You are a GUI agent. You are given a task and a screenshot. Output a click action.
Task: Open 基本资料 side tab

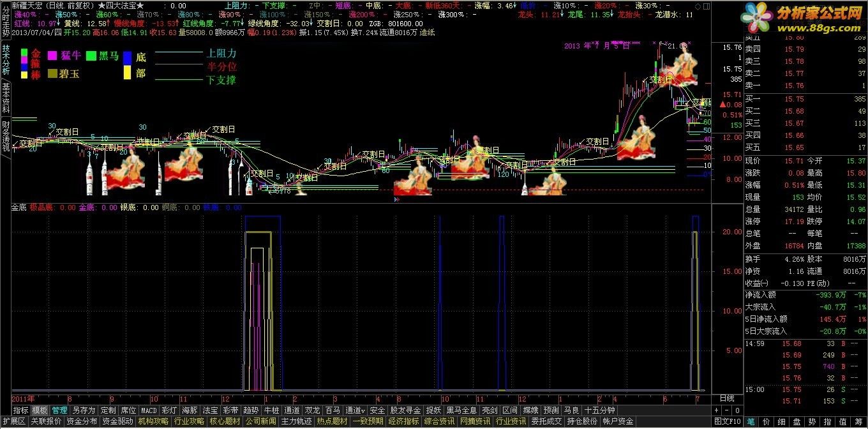[x=6, y=99]
